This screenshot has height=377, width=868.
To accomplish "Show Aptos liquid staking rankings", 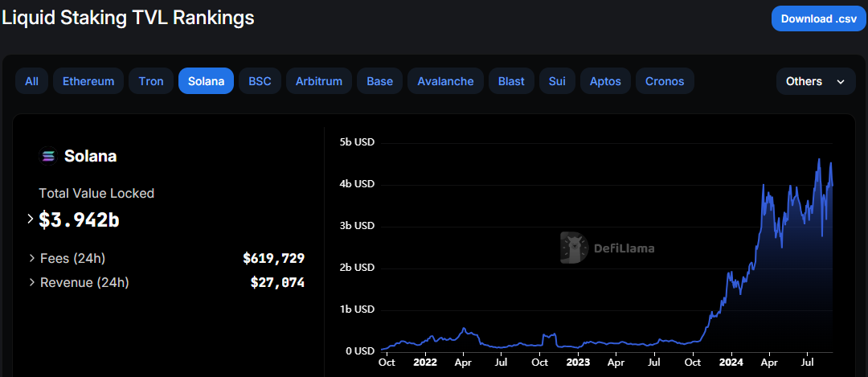I will 605,81.
